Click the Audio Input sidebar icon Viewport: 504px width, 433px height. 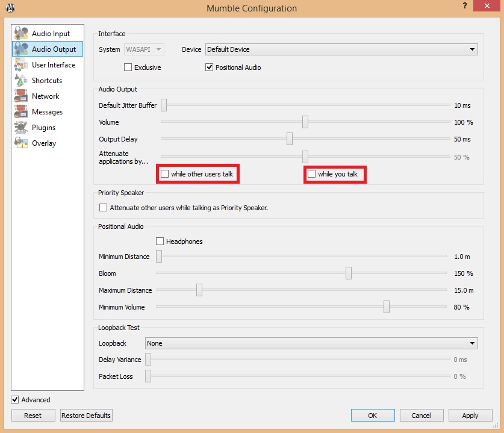click(x=21, y=33)
